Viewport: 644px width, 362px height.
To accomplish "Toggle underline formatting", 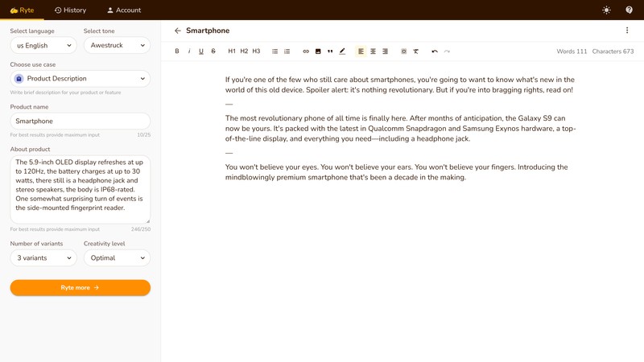I will (201, 51).
